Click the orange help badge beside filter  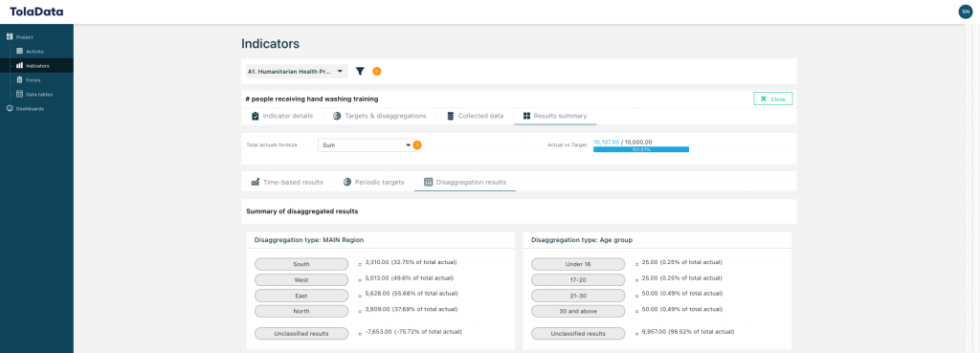coord(377,71)
